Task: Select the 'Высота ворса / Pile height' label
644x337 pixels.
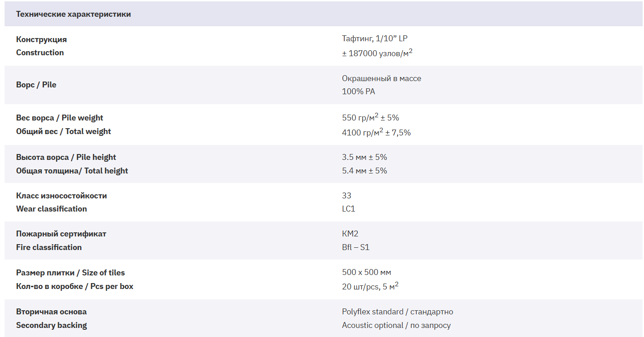Action: click(x=66, y=157)
